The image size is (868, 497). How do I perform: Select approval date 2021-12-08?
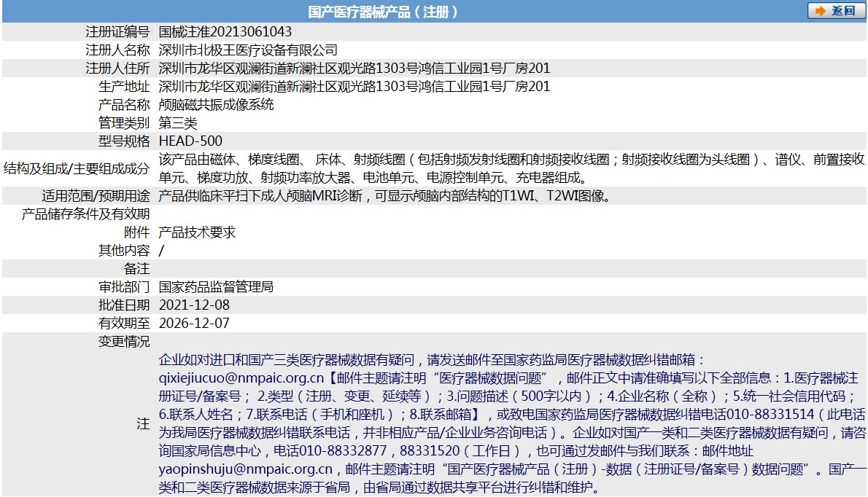point(194,306)
